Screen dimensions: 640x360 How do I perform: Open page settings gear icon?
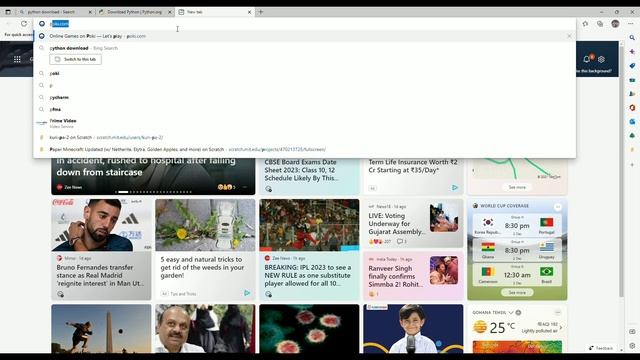(601, 59)
